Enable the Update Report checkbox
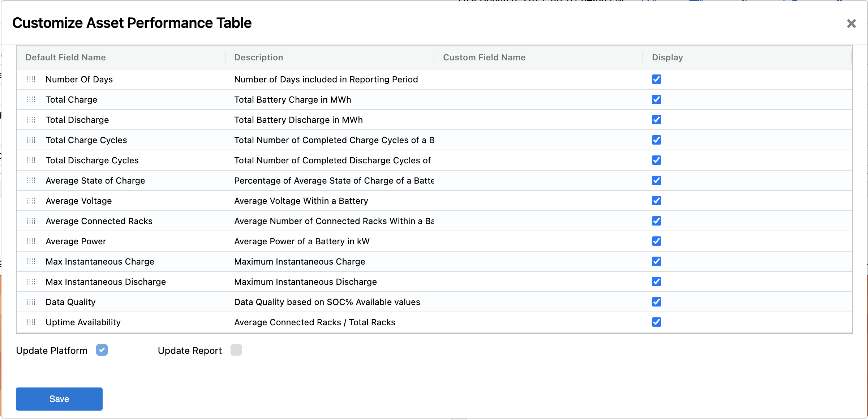868x420 pixels. point(236,350)
